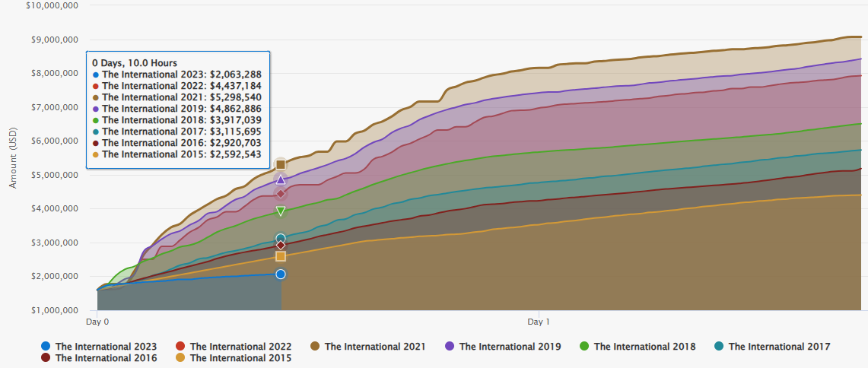The height and width of the screenshot is (368, 868).
Task: Click the teal circle marker for International 2017
Action: (x=281, y=239)
